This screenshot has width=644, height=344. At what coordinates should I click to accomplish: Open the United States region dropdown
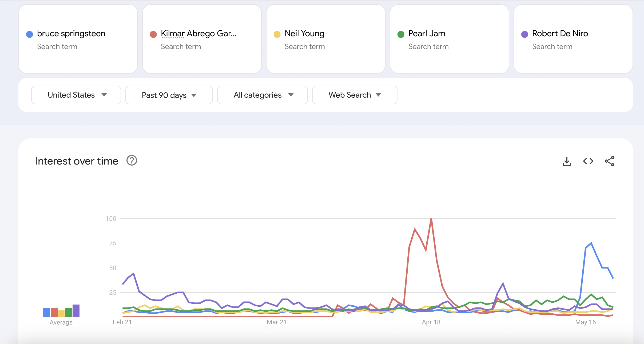coord(76,95)
